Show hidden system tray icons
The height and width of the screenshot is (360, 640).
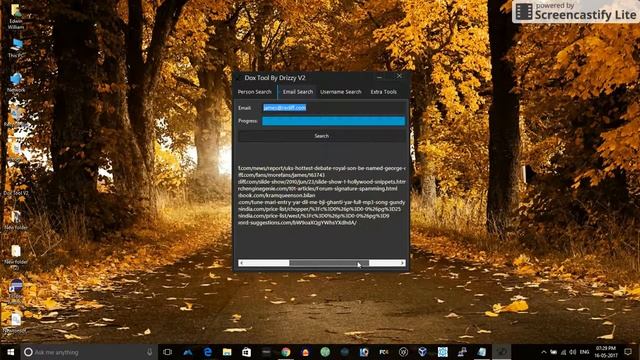[x=544, y=352]
